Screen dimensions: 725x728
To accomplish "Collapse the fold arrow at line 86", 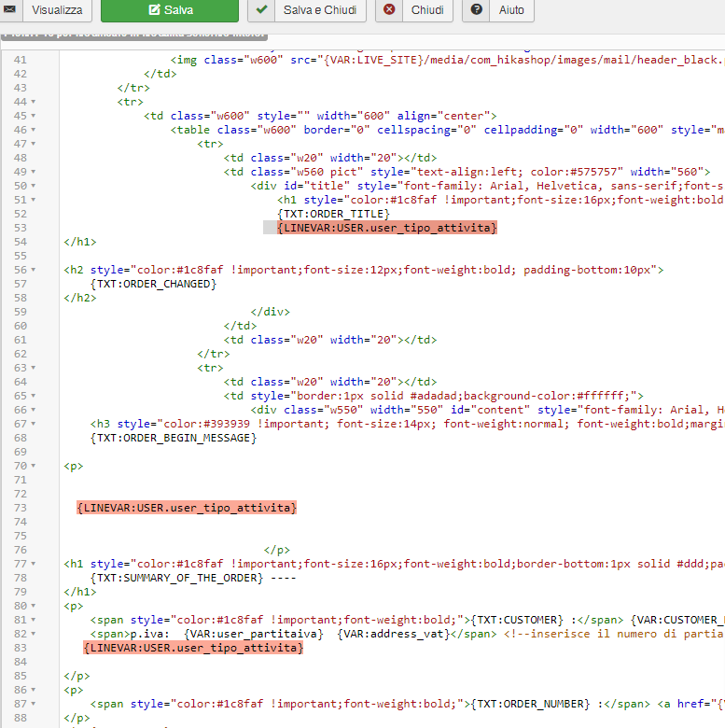I will coord(34,690).
